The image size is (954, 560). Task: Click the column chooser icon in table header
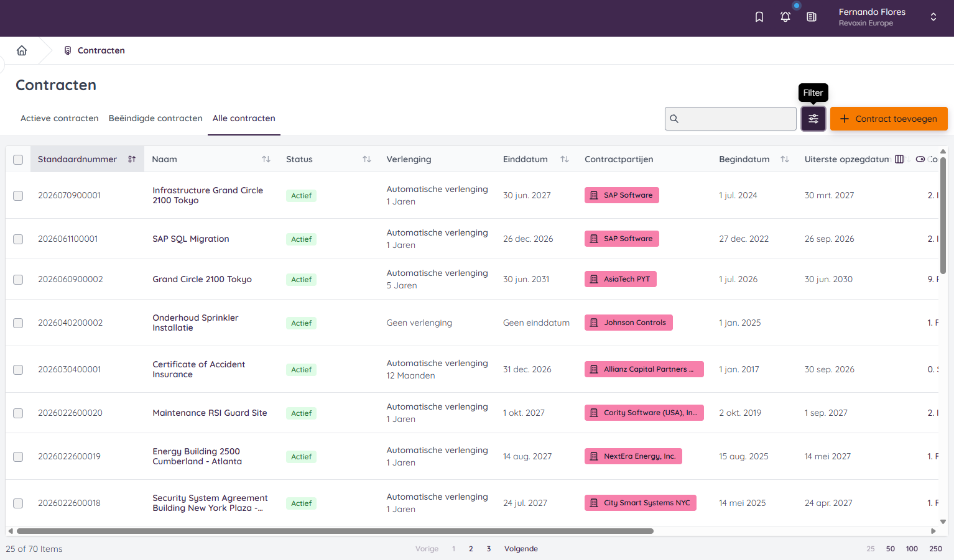pos(899,159)
